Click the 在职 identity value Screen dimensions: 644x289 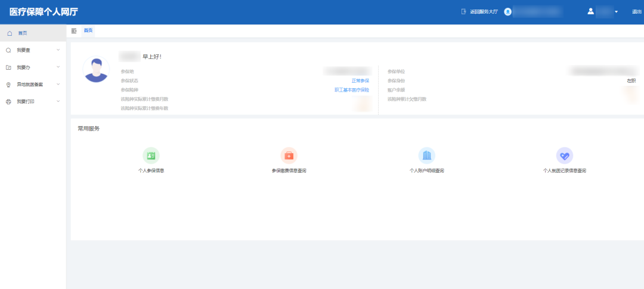click(x=631, y=81)
